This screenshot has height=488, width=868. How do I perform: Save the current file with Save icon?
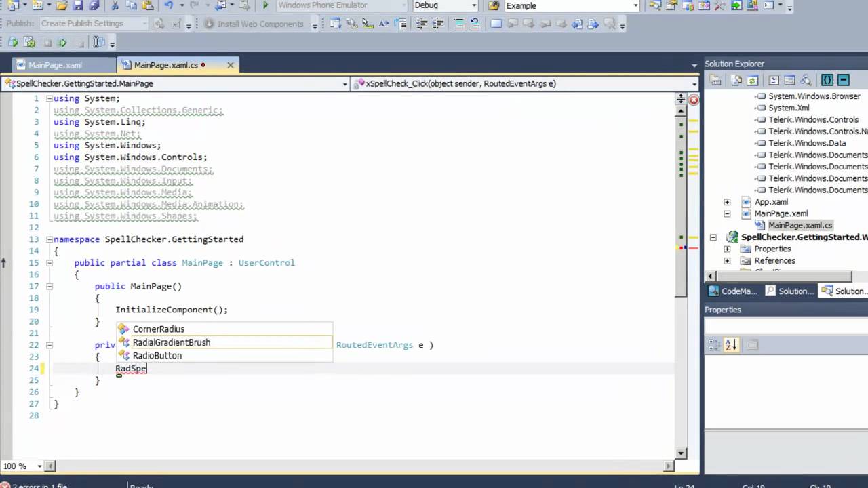(78, 5)
